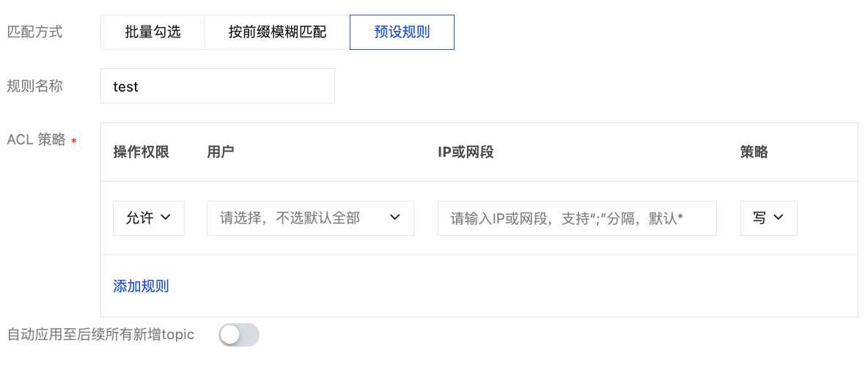Select the 批量勾选 matching mode tab

tap(152, 32)
